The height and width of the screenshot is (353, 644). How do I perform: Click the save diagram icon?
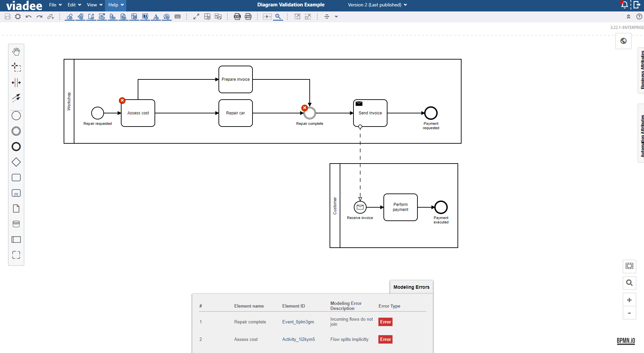tap(7, 16)
